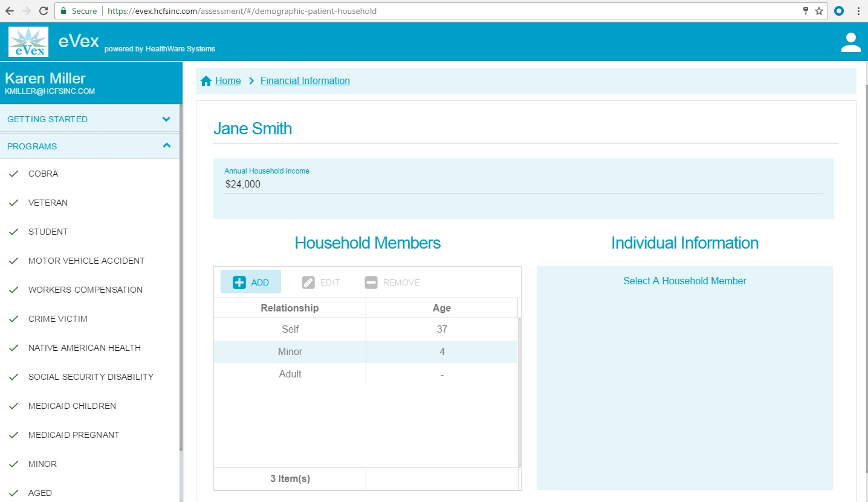The image size is (868, 502).
Task: Go to the Home breadcrumb link
Action: (x=228, y=81)
